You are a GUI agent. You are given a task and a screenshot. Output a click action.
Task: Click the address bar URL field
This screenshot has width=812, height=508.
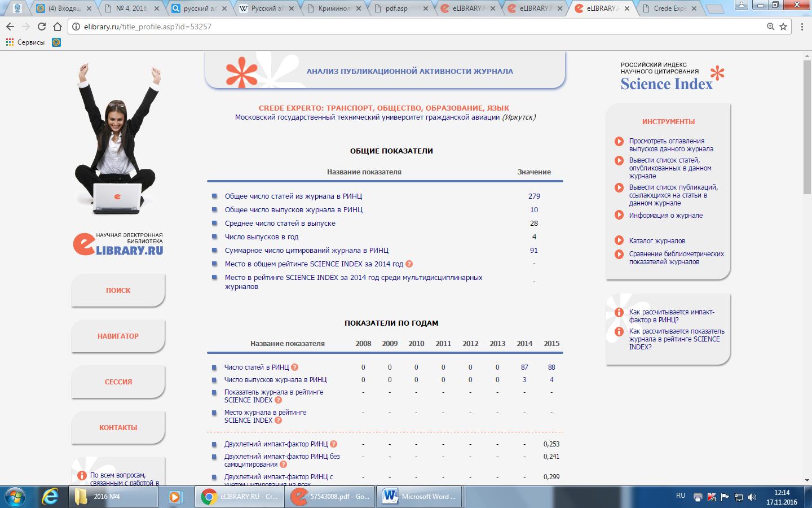[x=395, y=27]
